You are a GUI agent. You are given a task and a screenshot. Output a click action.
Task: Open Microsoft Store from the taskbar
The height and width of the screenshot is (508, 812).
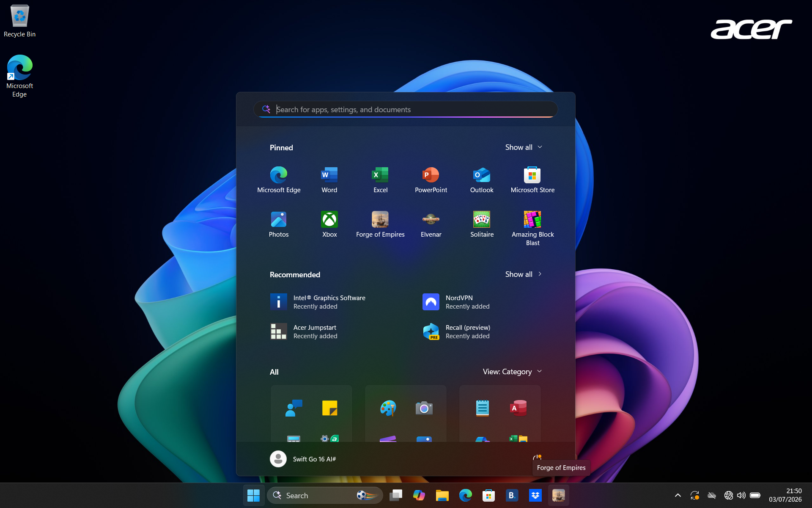[x=488, y=495]
